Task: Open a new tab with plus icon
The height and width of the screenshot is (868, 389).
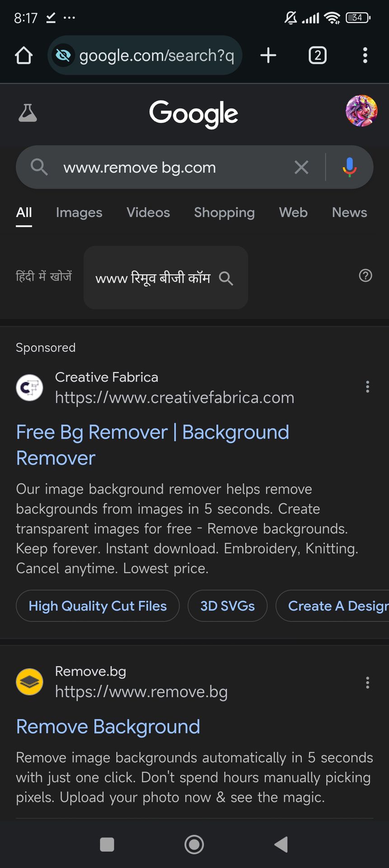Action: tap(268, 56)
